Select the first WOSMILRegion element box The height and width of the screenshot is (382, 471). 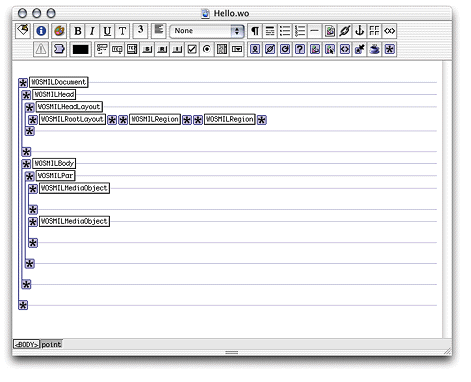tap(155, 119)
